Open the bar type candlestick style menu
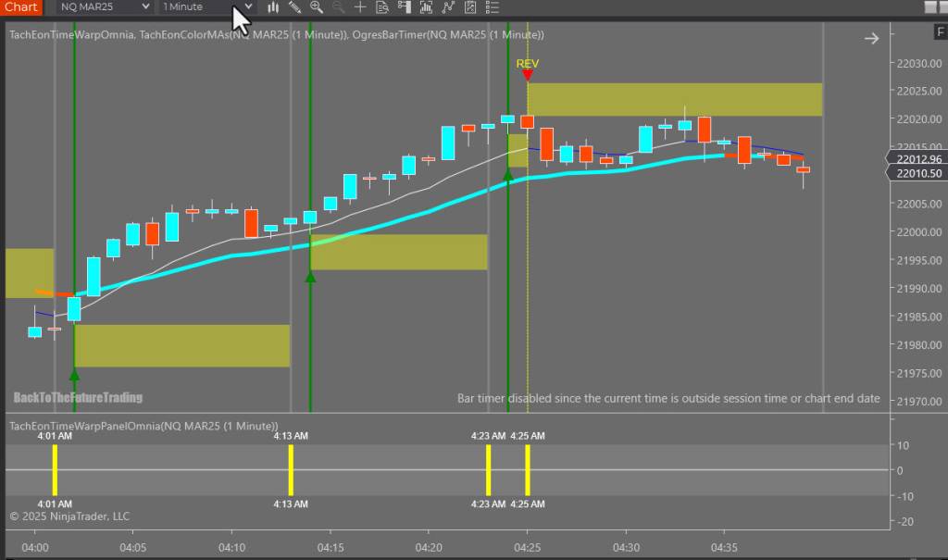 273,7
